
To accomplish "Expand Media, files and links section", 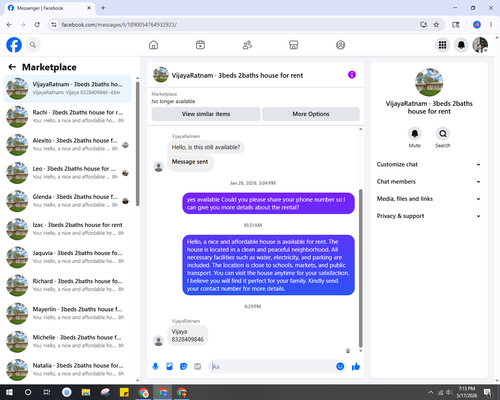I will pos(429,199).
